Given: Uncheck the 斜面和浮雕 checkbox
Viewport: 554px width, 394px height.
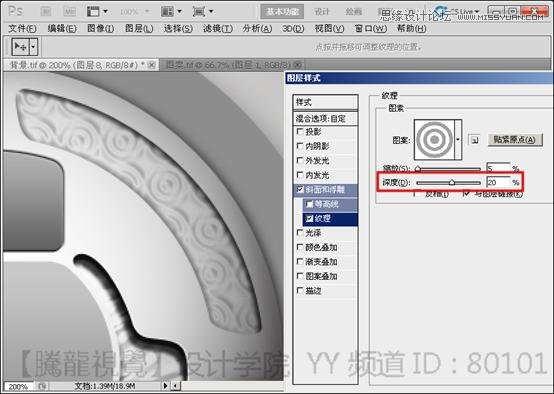Looking at the screenshot, I should [x=300, y=189].
